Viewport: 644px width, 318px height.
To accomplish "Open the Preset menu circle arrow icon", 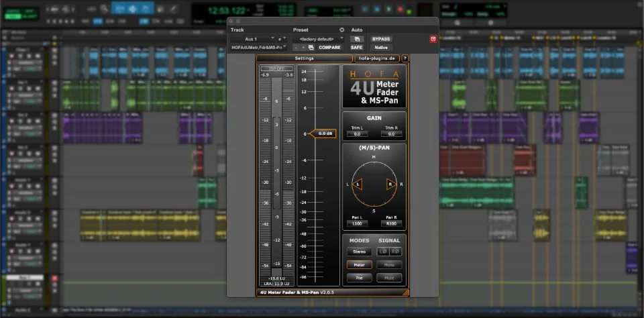I will coord(341,30).
